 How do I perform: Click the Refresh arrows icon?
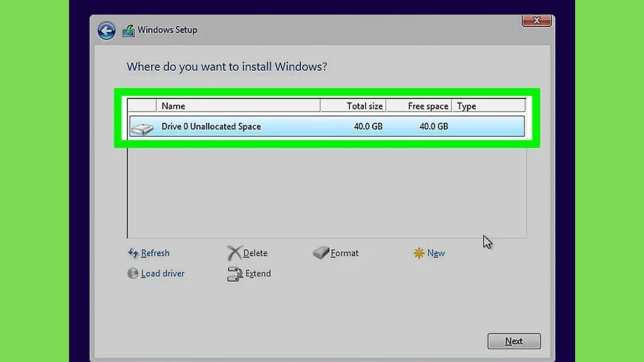click(x=133, y=253)
